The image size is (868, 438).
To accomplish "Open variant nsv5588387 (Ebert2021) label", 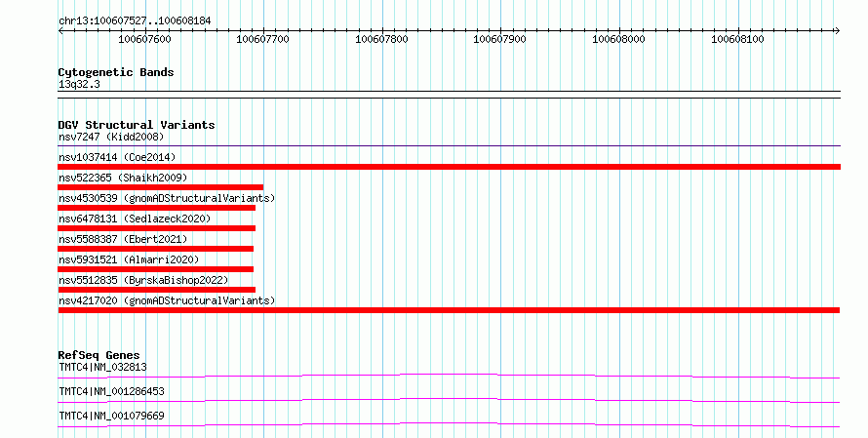I will (x=123, y=239).
